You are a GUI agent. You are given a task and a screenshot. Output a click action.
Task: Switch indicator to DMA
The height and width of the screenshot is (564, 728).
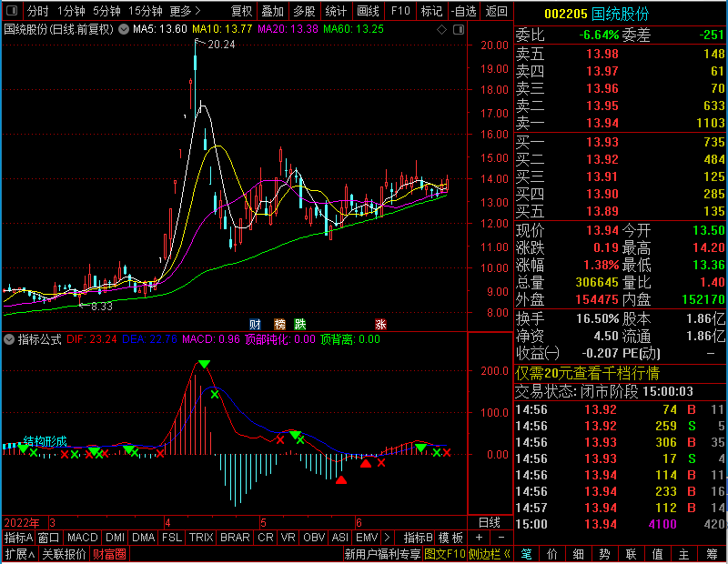click(144, 538)
